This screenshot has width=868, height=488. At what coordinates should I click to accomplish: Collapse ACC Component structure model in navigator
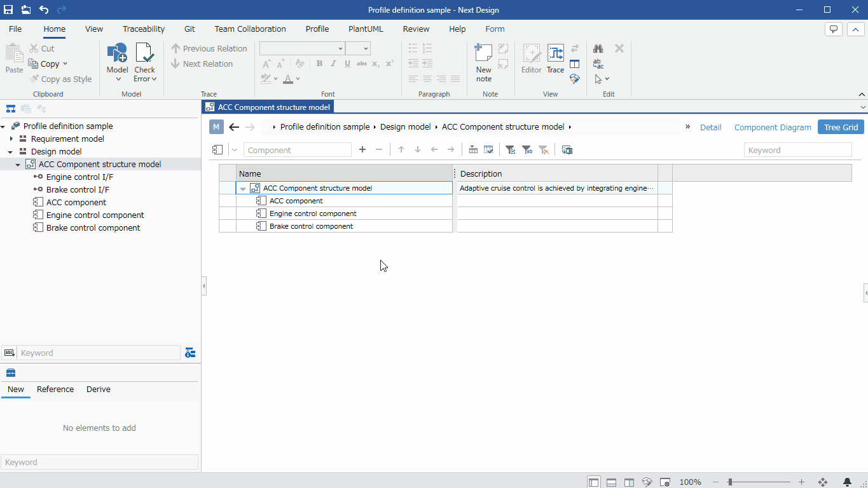(x=18, y=165)
